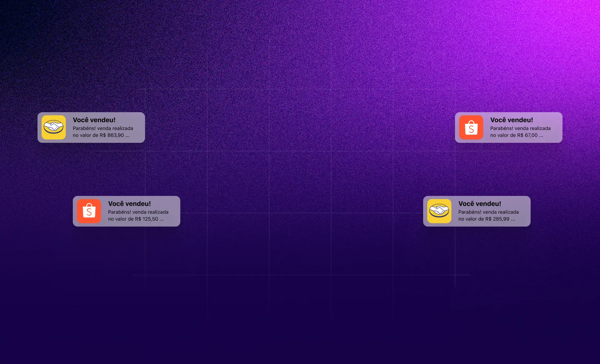The height and width of the screenshot is (364, 600).
Task: Click "Você vendeu!" title on R$ 285,99 notification
Action: (x=480, y=204)
